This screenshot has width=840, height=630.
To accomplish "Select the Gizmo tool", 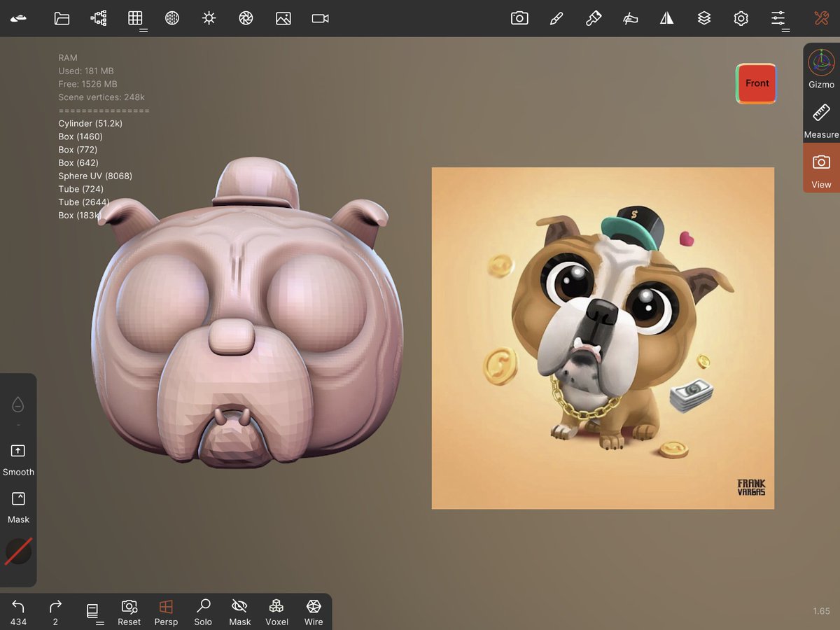I will [821, 69].
